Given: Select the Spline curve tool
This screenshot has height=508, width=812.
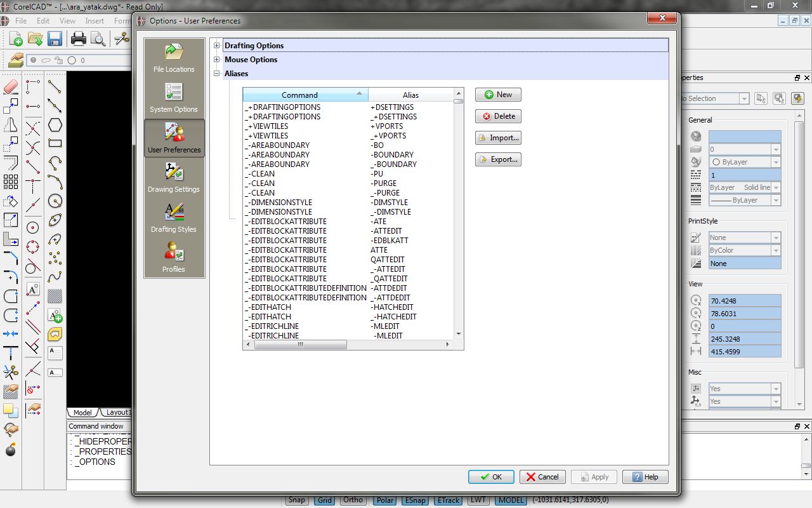Looking at the screenshot, I should pyautogui.click(x=55, y=277).
